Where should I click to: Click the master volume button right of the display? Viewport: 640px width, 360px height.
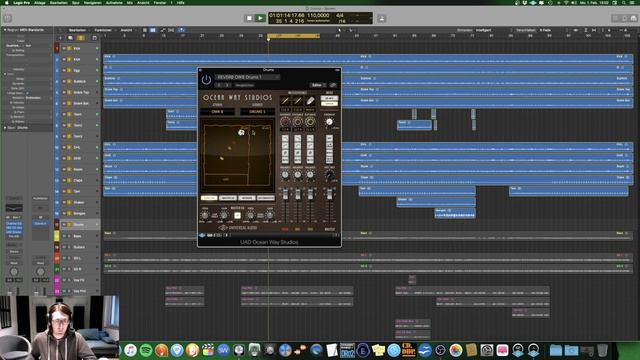382,18
